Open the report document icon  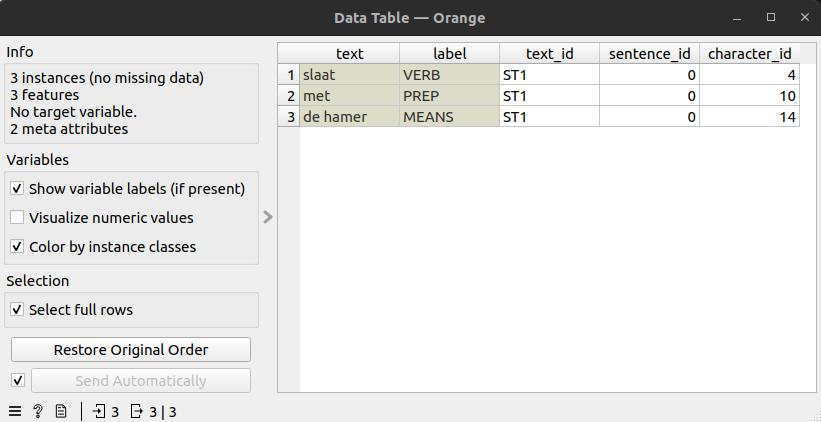coord(61,412)
